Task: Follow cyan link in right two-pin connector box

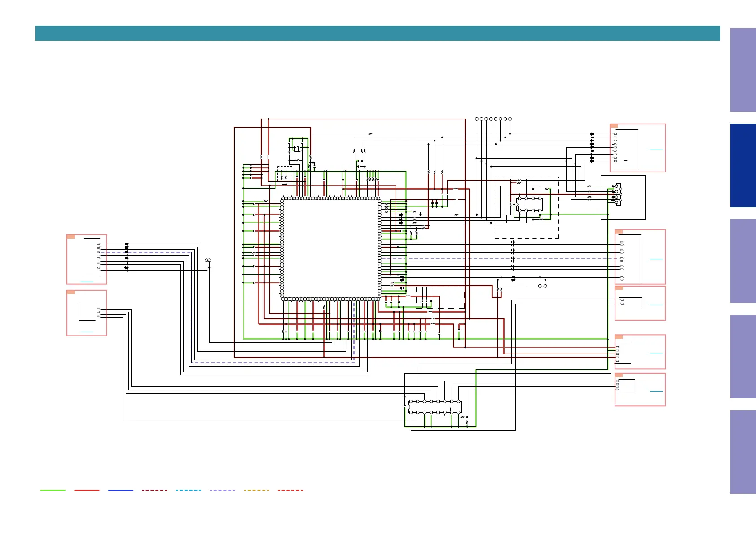Action: pos(656,305)
